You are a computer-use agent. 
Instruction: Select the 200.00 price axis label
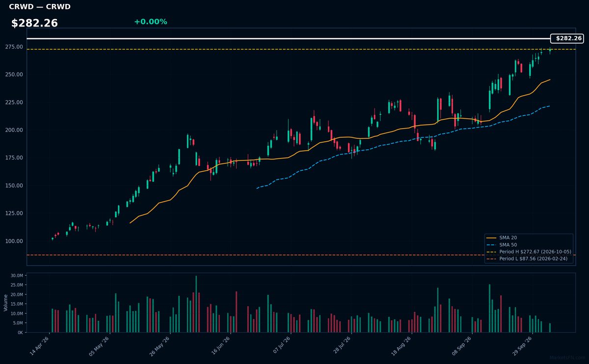point(14,130)
